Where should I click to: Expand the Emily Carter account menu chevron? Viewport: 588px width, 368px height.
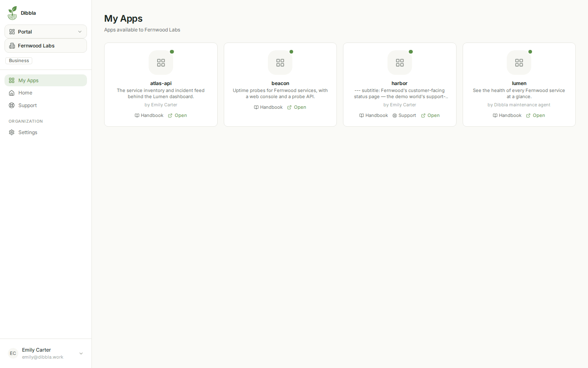pyautogui.click(x=81, y=353)
